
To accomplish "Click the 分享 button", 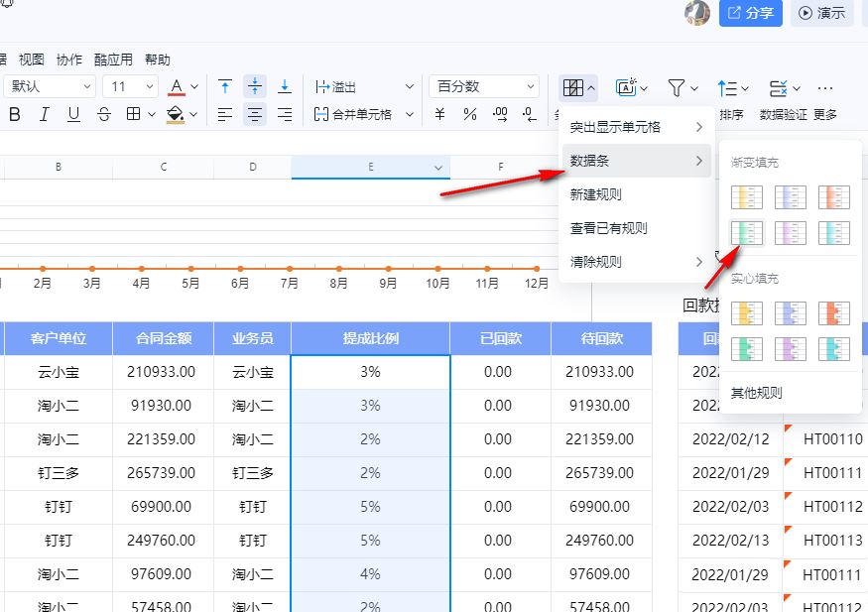I will [x=750, y=13].
